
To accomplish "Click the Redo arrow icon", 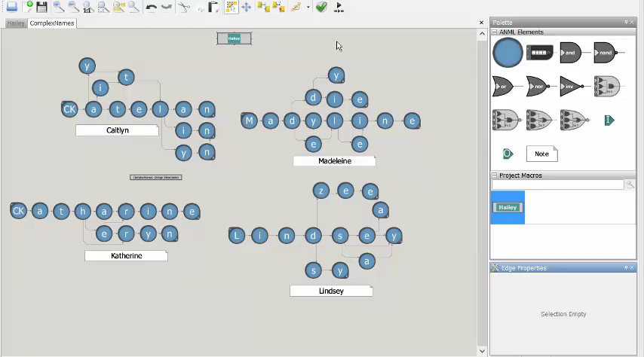I will pos(167,7).
